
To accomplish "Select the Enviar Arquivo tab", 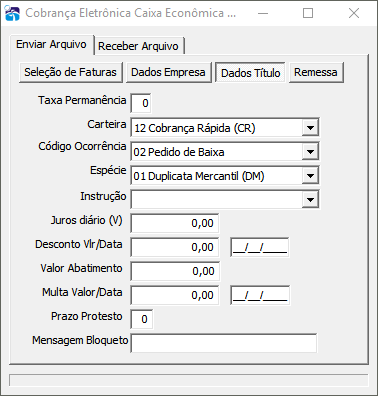I will (51, 44).
